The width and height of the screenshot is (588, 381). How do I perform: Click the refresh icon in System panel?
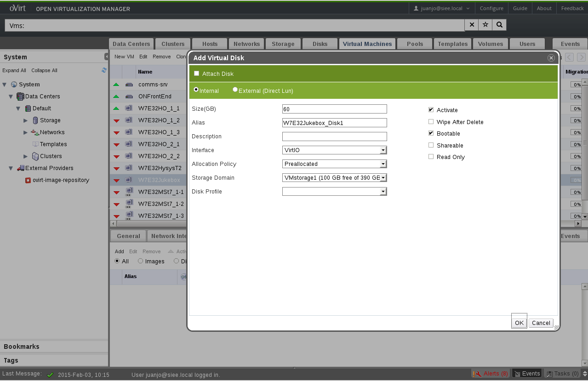coord(104,70)
